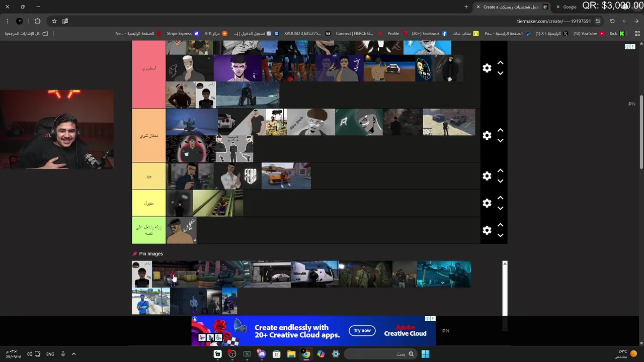
Task: Reload the page
Action: coord(612,21)
